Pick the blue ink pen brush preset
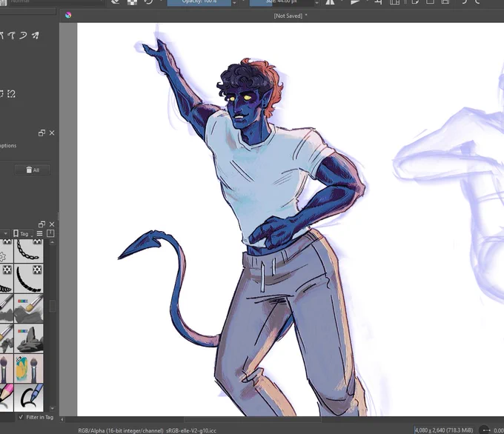The image size is (504, 434). (29, 398)
